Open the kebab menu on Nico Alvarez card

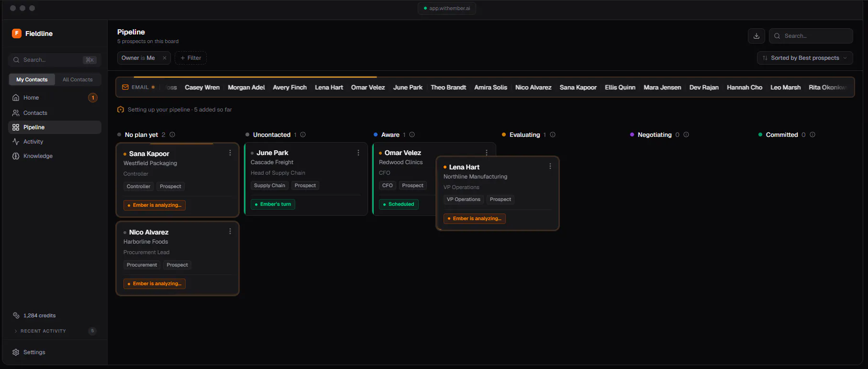click(230, 231)
